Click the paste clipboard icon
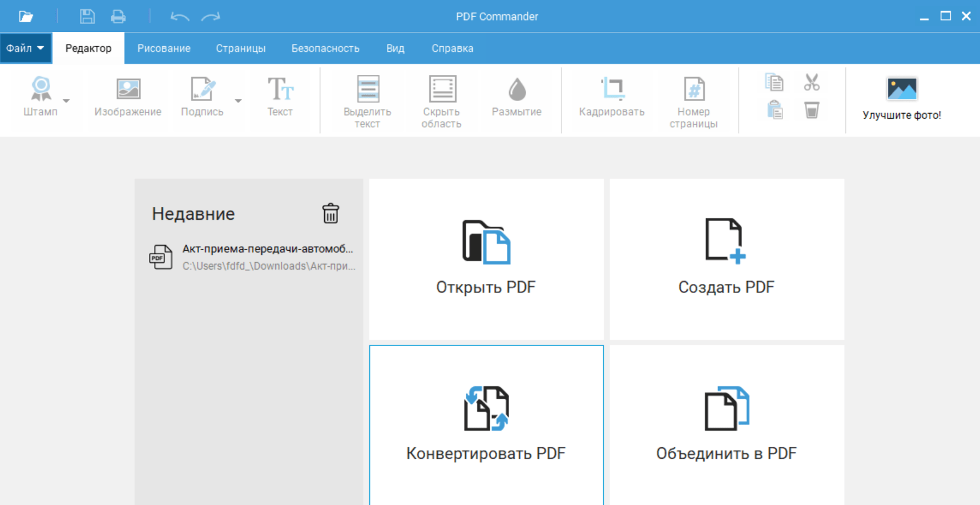The height and width of the screenshot is (505, 980). click(775, 110)
